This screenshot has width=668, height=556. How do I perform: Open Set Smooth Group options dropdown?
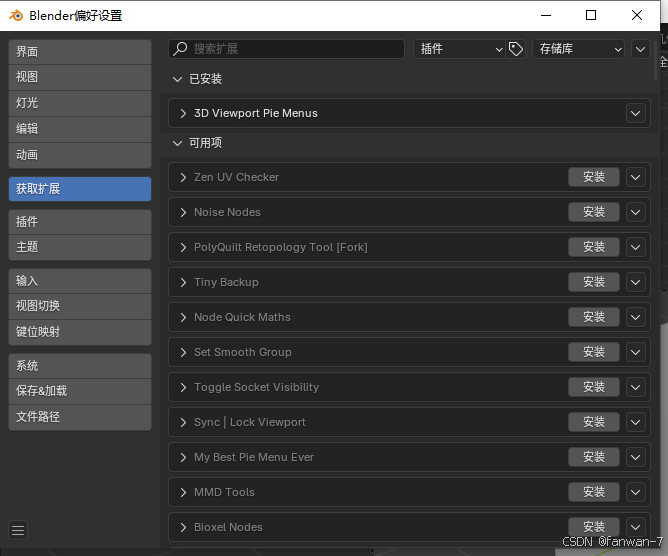[x=636, y=352]
